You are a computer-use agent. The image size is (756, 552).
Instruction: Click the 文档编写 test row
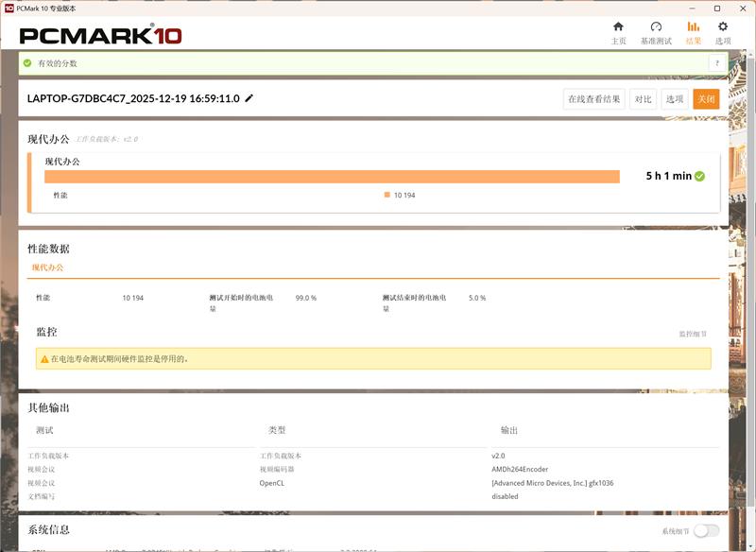(41, 496)
